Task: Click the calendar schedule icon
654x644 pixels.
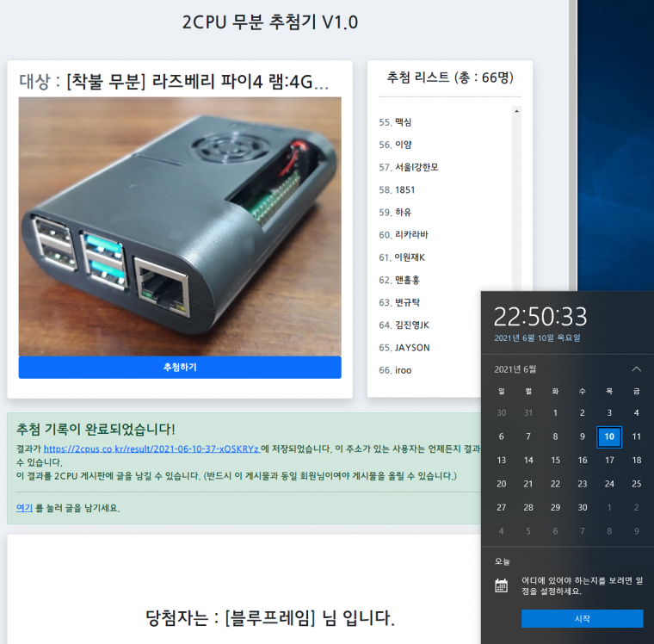Action: (x=502, y=585)
